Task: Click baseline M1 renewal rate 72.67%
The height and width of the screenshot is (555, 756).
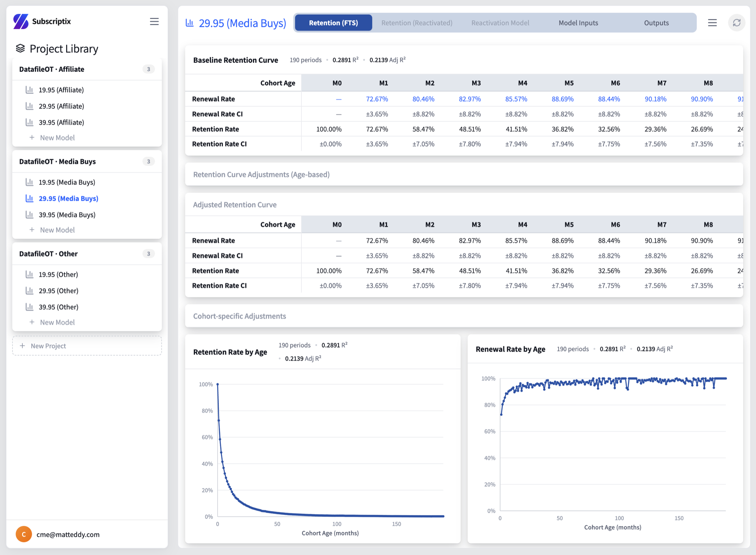Action: (377, 99)
